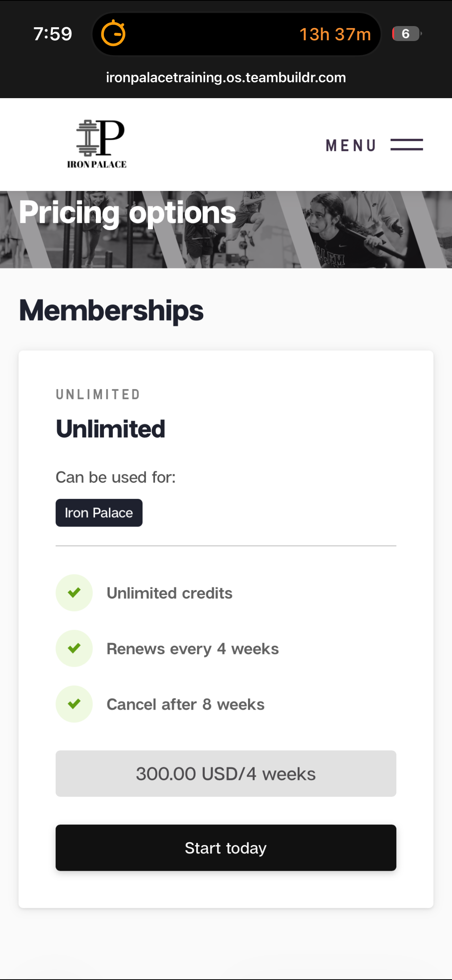This screenshot has width=452, height=980.
Task: Tap the 7:59 clock in status bar
Action: [x=53, y=34]
